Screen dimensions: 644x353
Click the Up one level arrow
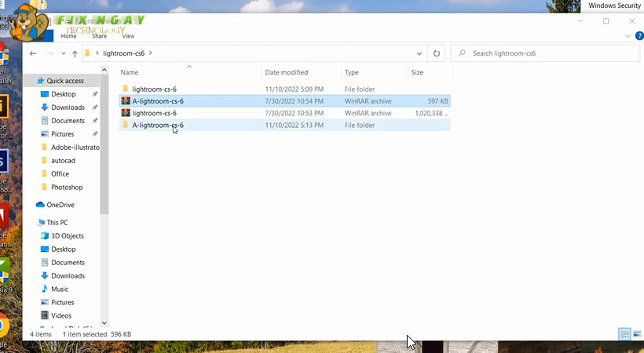point(75,53)
